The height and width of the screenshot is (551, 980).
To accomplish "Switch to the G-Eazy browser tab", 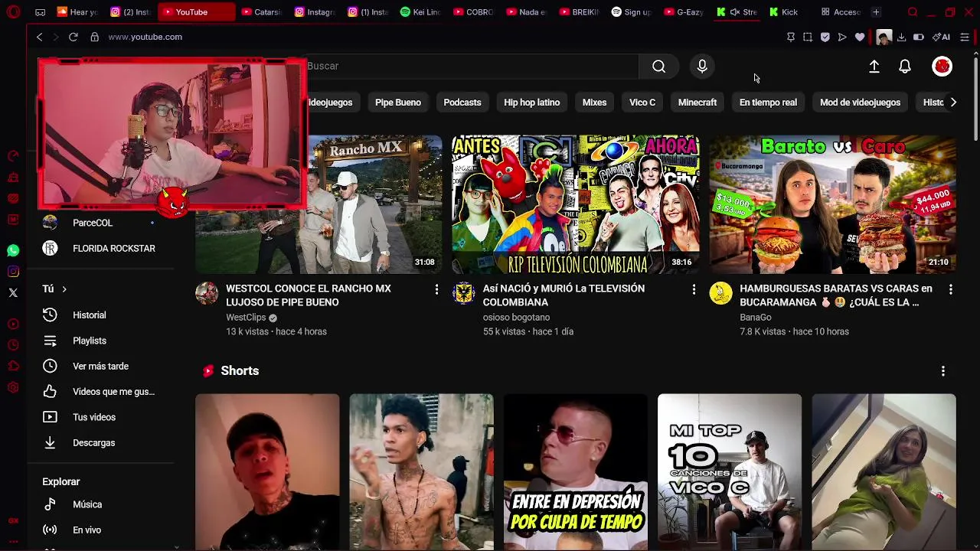I will pos(683,12).
